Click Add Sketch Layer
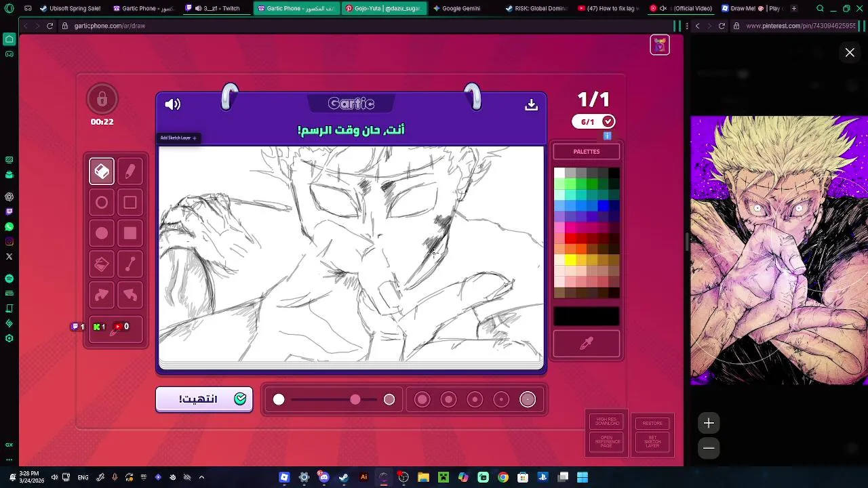 [178, 138]
